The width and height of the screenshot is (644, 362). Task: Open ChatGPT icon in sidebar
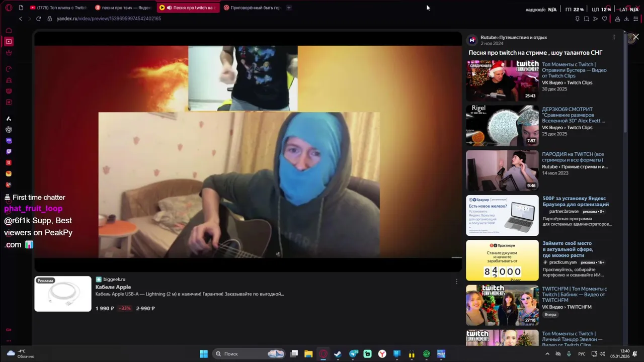(x=9, y=129)
